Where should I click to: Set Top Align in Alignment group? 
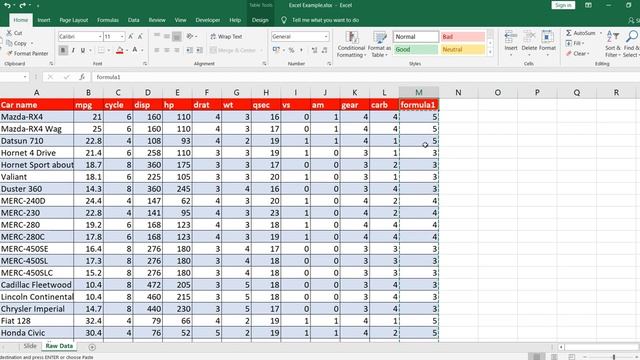pos(157,36)
